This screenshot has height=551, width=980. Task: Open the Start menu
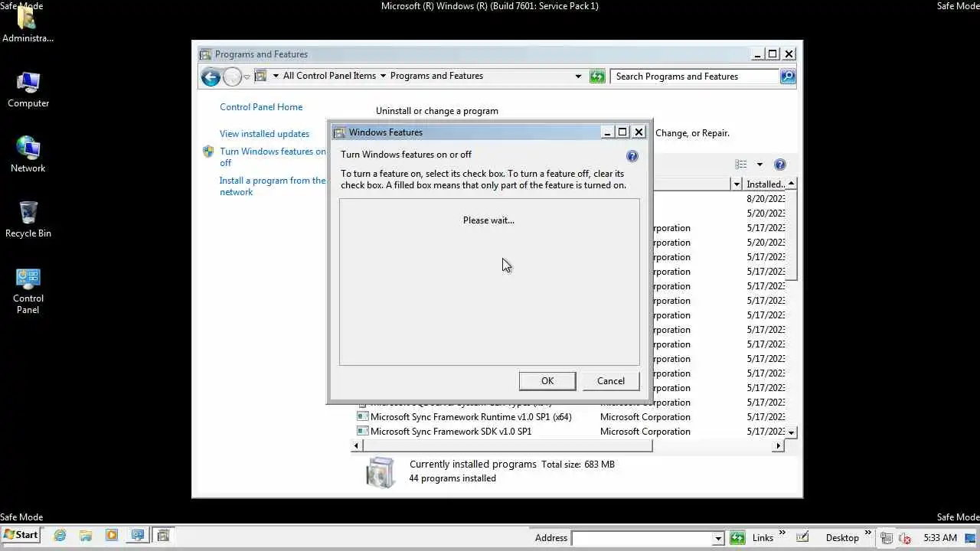(21, 535)
